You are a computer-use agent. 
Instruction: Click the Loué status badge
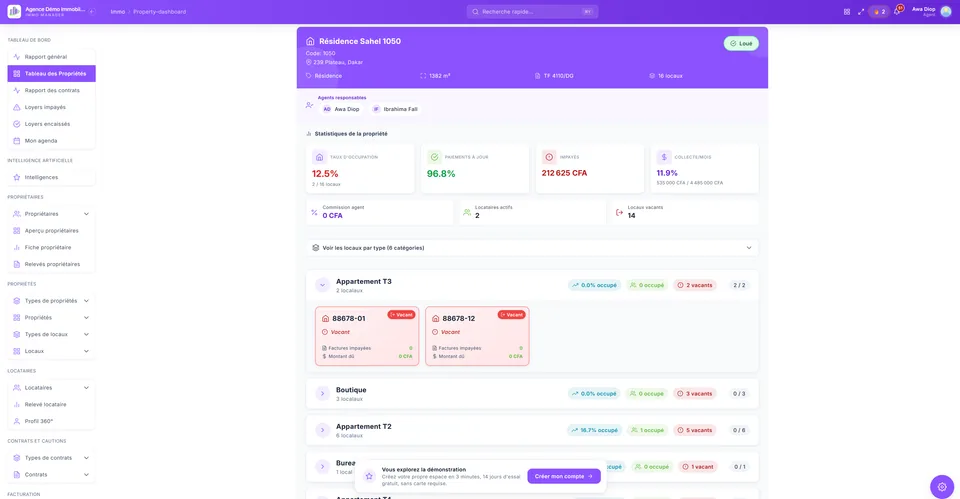741,43
